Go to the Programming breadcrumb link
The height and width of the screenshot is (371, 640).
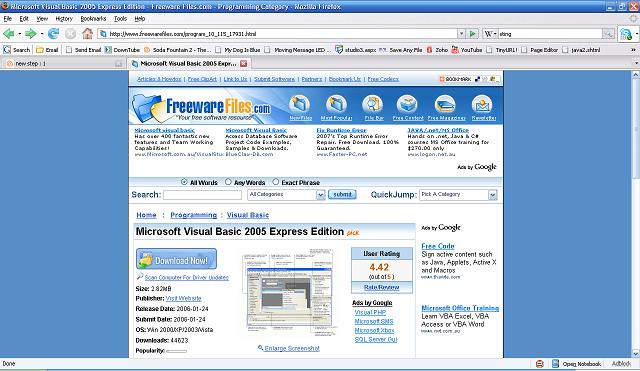click(193, 215)
